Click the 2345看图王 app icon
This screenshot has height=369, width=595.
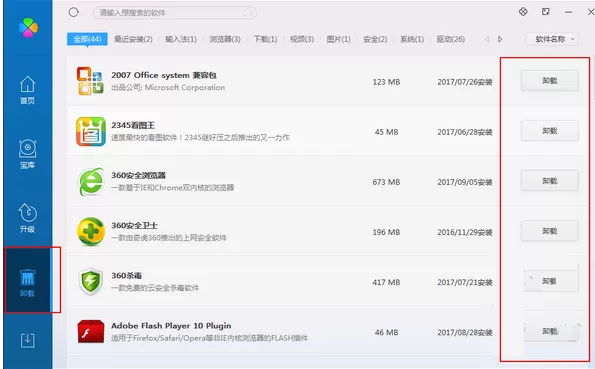tap(91, 131)
